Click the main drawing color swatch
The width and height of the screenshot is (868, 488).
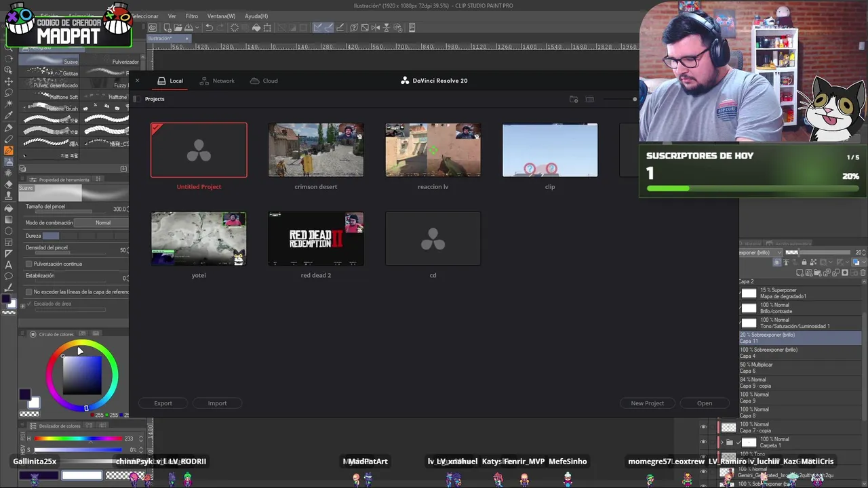tap(24, 395)
